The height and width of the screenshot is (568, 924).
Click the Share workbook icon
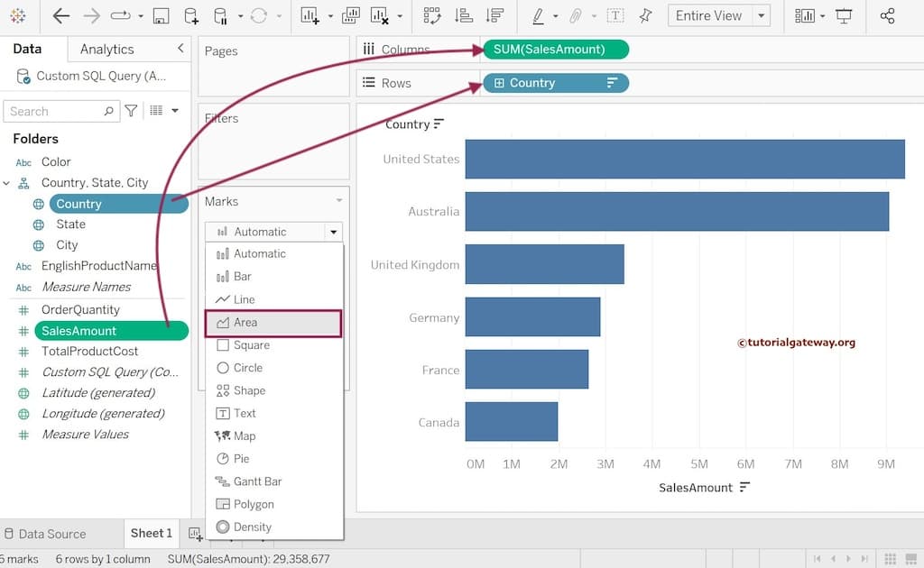(x=887, y=16)
